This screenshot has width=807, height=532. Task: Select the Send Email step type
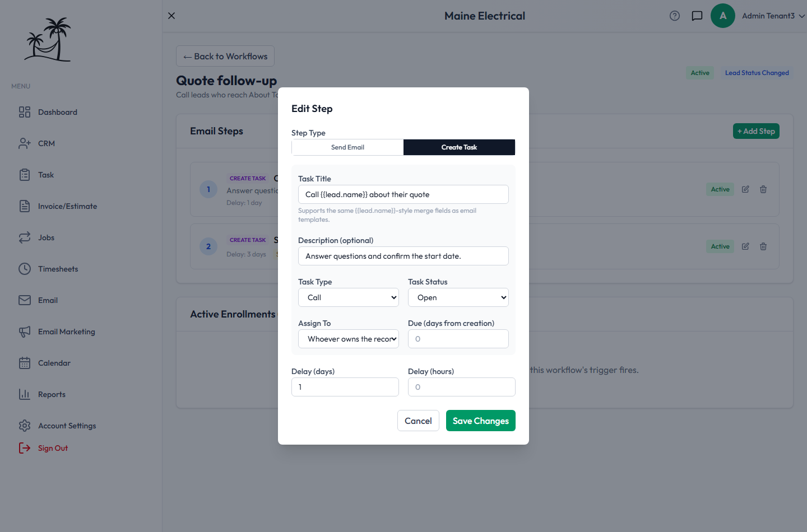pos(347,147)
